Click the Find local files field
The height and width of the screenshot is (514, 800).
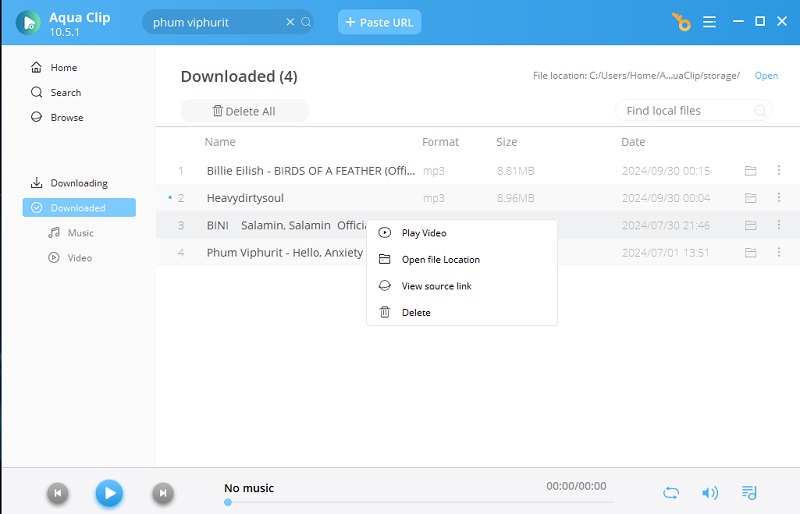[x=693, y=110]
